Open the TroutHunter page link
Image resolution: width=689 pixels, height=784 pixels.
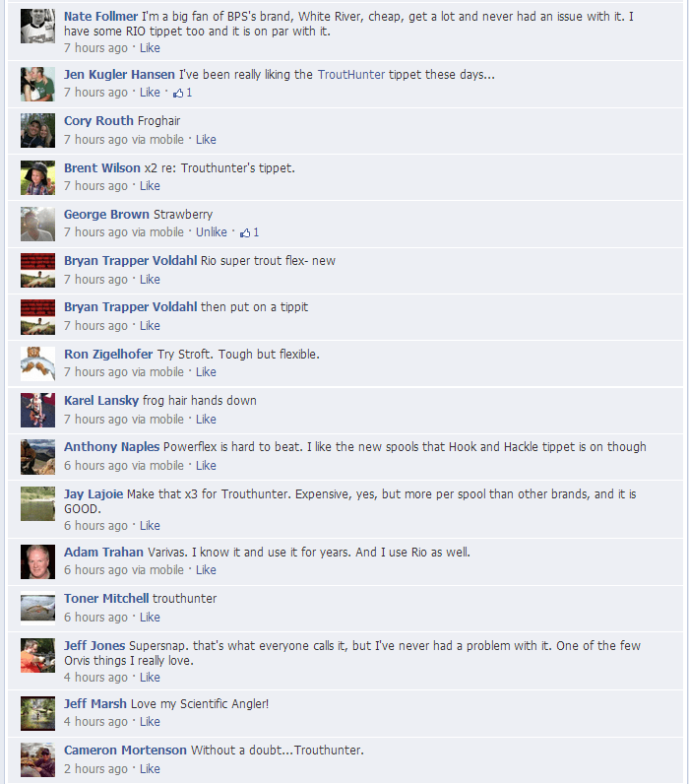[x=351, y=75]
